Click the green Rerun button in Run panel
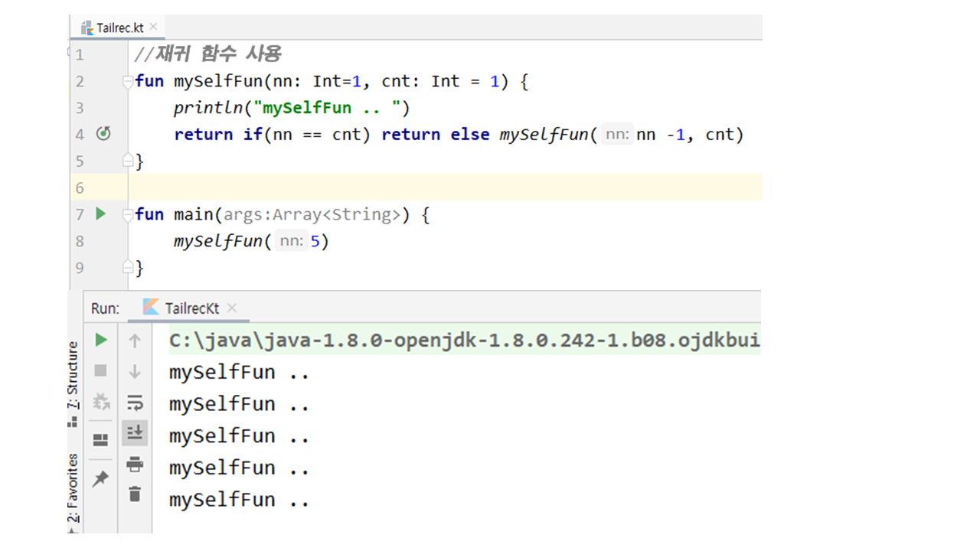Image resolution: width=980 pixels, height=551 pixels. point(100,340)
